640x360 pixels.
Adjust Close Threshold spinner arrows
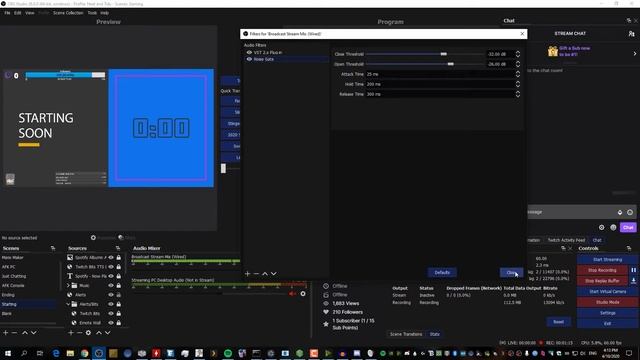(x=518, y=54)
